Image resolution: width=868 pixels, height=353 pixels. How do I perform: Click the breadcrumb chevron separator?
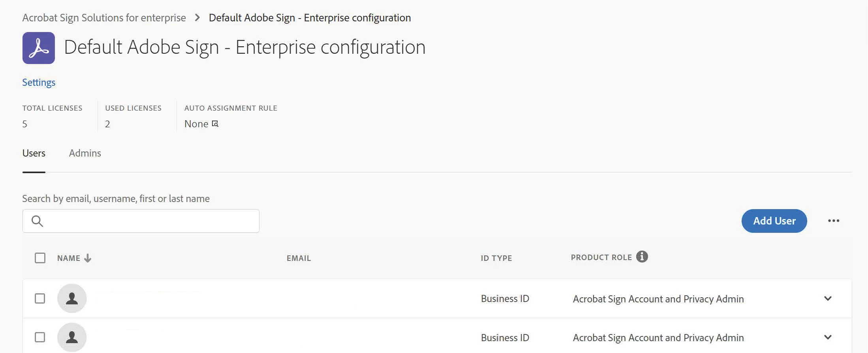click(197, 18)
